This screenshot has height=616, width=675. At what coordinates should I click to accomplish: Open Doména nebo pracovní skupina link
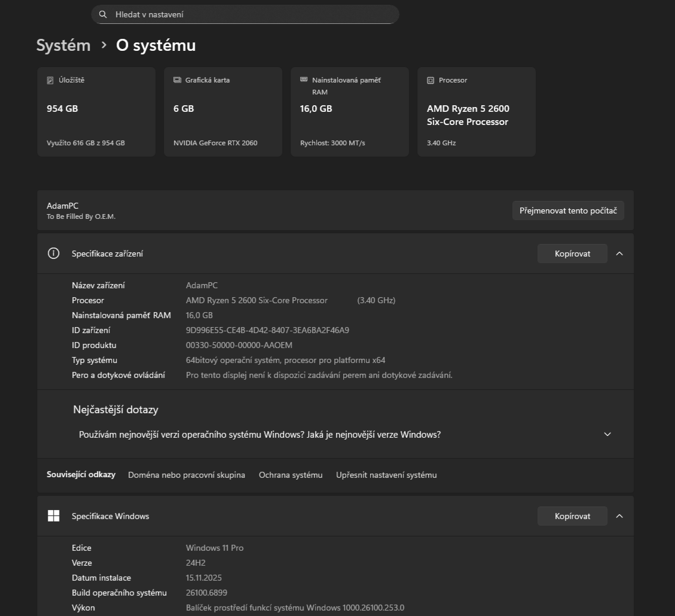pos(186,475)
